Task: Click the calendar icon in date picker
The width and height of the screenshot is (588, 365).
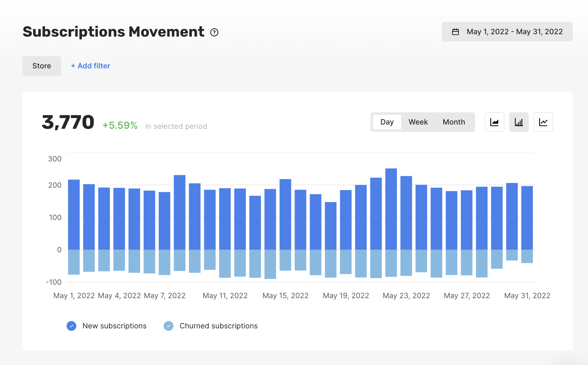Action: click(x=455, y=32)
